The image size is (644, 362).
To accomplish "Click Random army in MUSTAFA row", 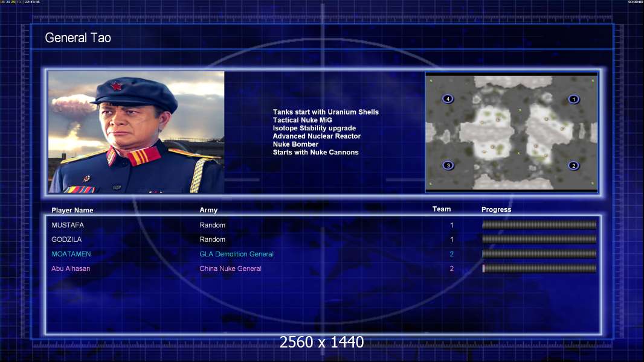I will [212, 225].
